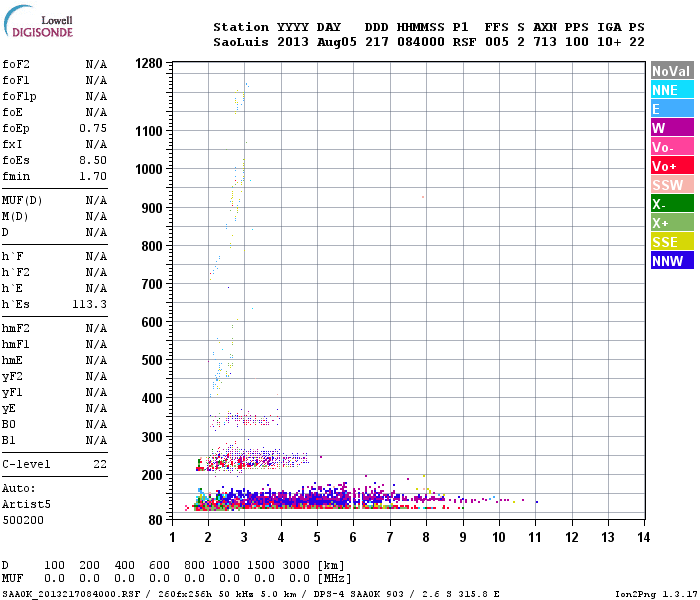Select the X- dark green legend swatch

(x=672, y=204)
